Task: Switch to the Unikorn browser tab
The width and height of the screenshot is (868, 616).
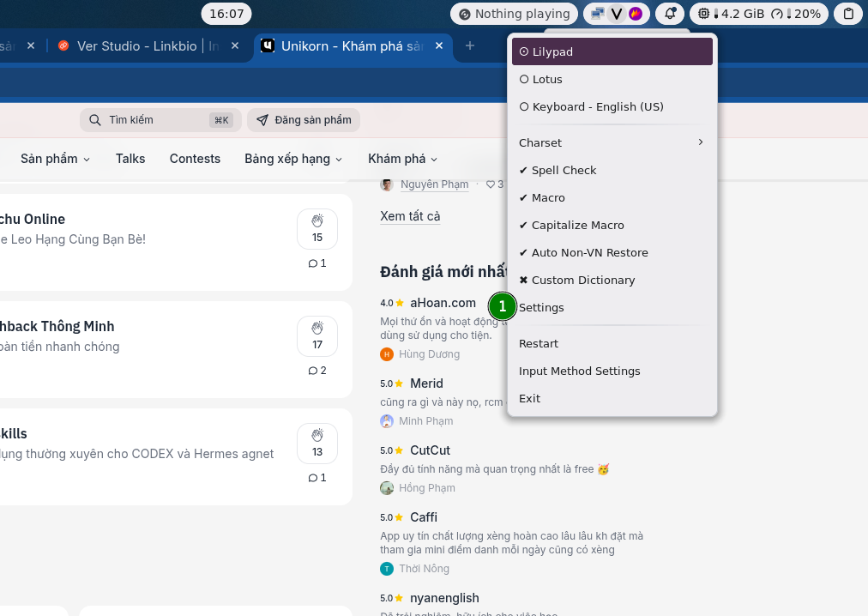Action: pyautogui.click(x=353, y=46)
